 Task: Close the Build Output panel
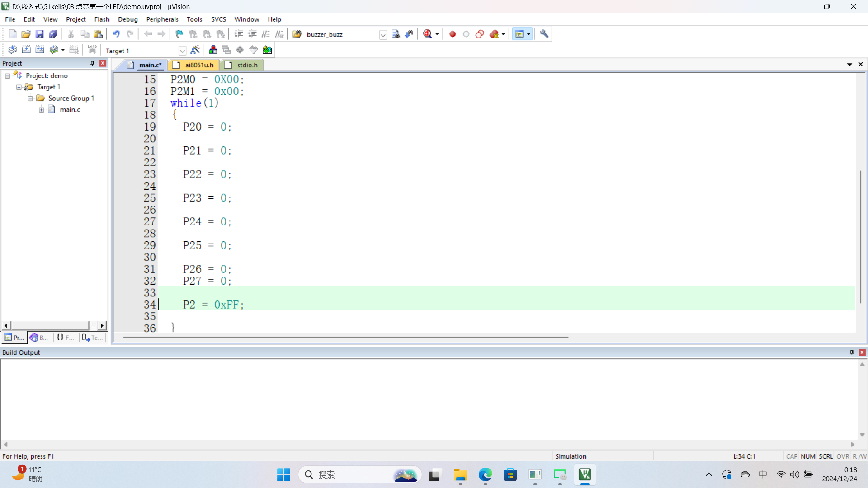[862, 352]
